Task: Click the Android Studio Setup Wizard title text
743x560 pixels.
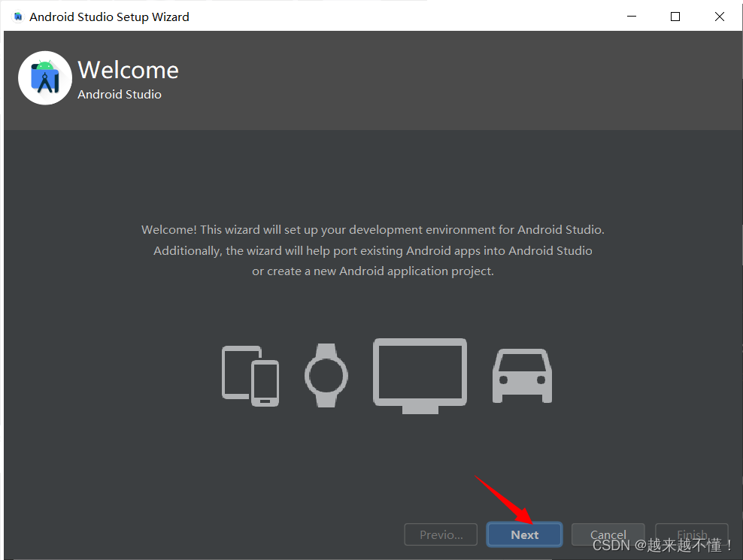Action: tap(108, 16)
